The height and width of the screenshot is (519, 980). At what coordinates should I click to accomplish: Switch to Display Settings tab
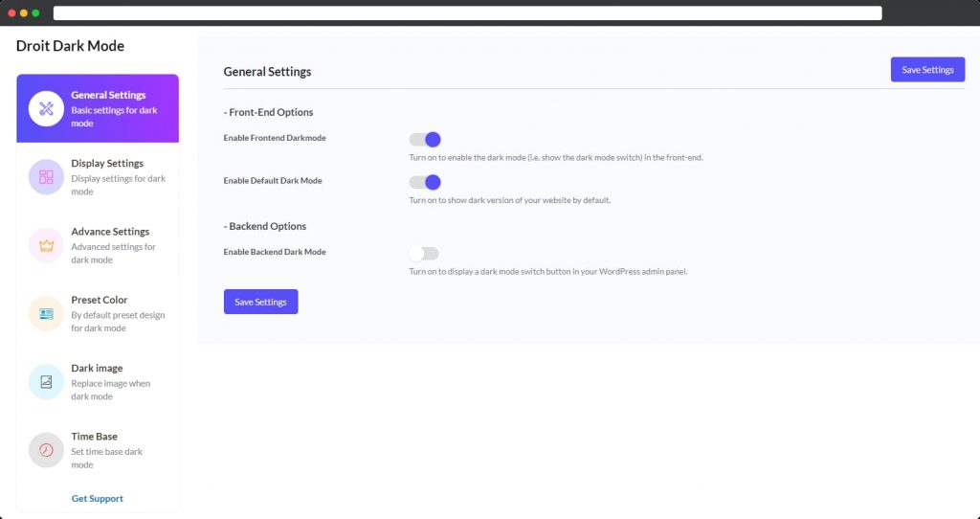(98, 177)
